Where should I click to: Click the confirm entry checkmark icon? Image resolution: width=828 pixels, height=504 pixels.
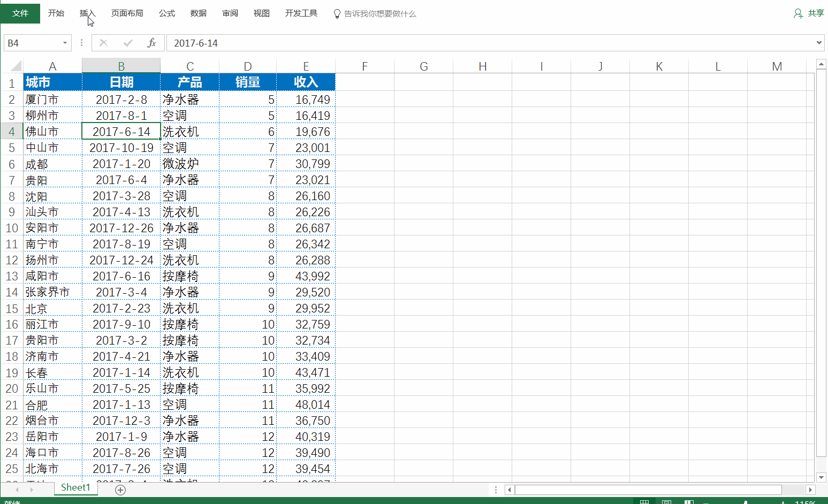pyautogui.click(x=128, y=43)
